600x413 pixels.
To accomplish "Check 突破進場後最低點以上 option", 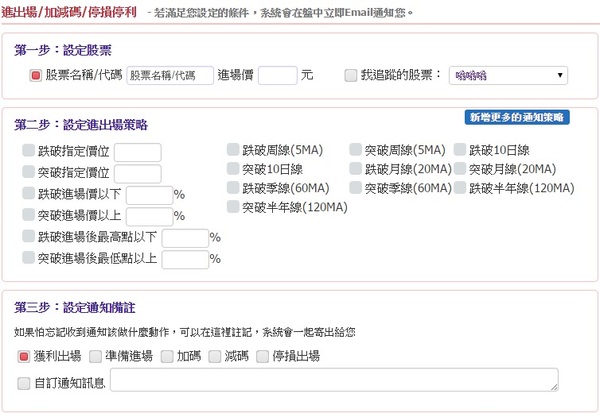I will 28,259.
